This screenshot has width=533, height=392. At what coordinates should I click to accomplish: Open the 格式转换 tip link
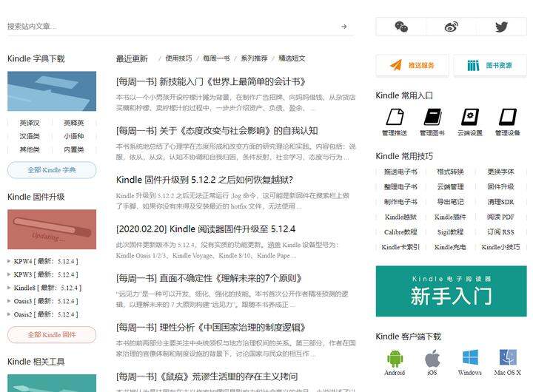[x=450, y=172]
